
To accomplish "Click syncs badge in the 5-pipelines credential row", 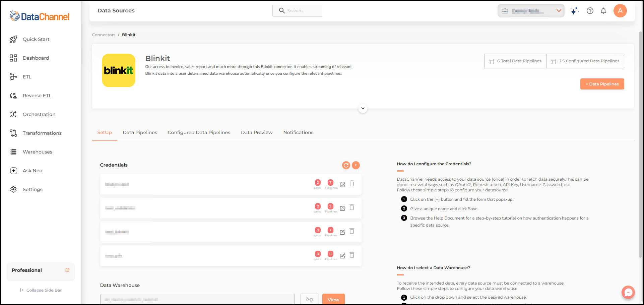I will coord(318,254).
